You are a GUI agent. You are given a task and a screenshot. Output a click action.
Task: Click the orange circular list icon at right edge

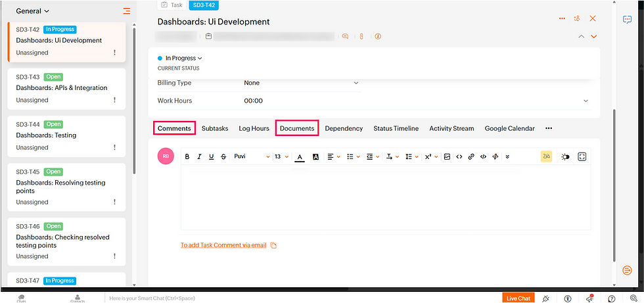coord(627,269)
